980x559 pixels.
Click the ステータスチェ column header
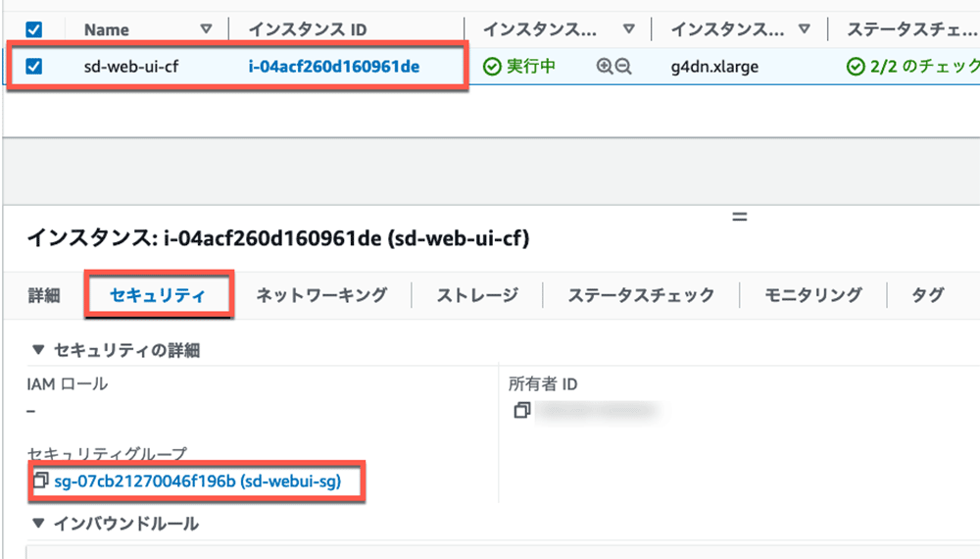point(911,29)
